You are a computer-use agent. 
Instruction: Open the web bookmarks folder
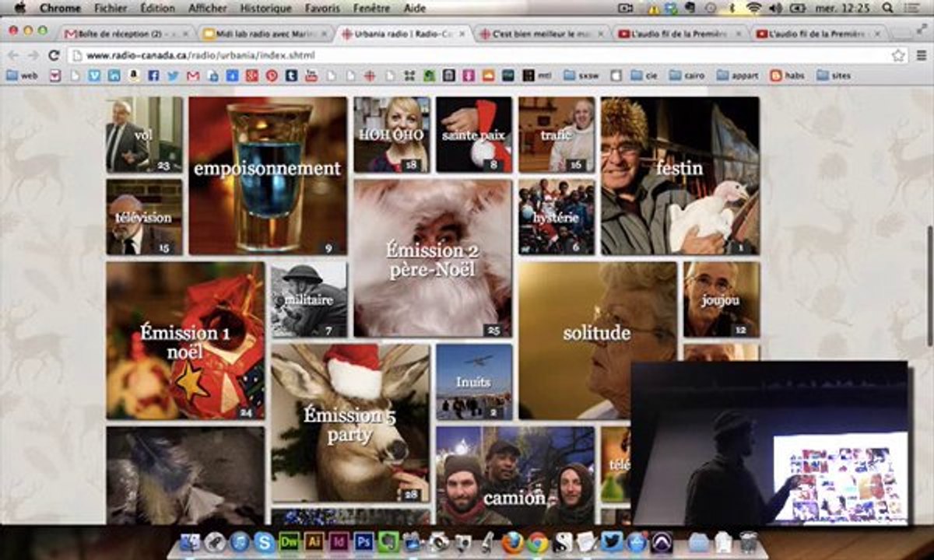coord(22,75)
